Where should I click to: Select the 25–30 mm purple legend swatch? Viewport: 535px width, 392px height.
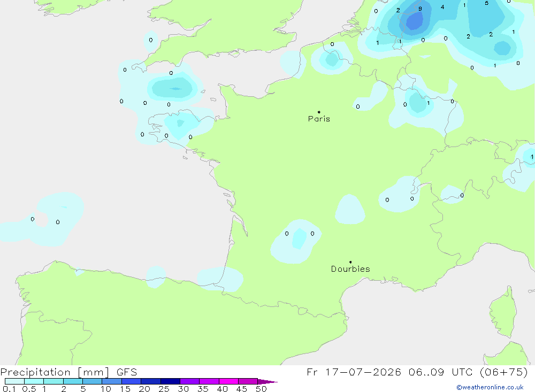[x=170, y=381]
